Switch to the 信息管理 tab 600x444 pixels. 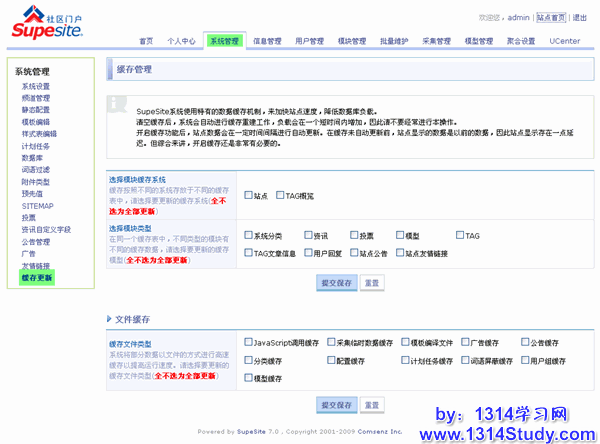[267, 41]
